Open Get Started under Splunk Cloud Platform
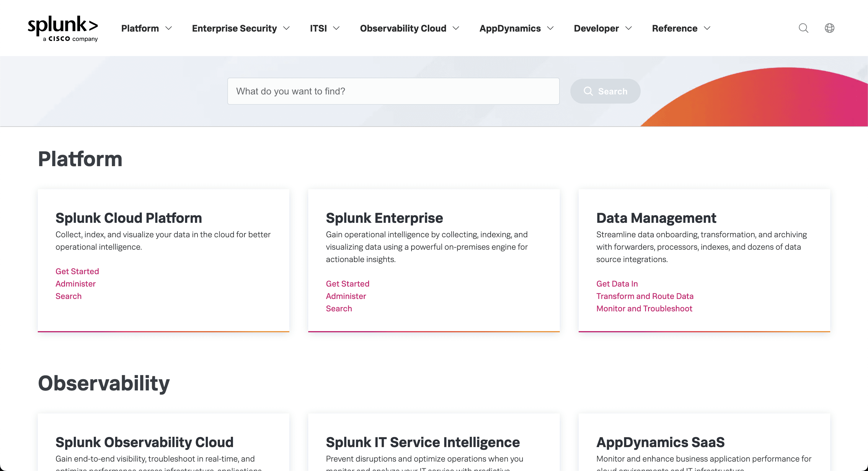 [x=77, y=271]
